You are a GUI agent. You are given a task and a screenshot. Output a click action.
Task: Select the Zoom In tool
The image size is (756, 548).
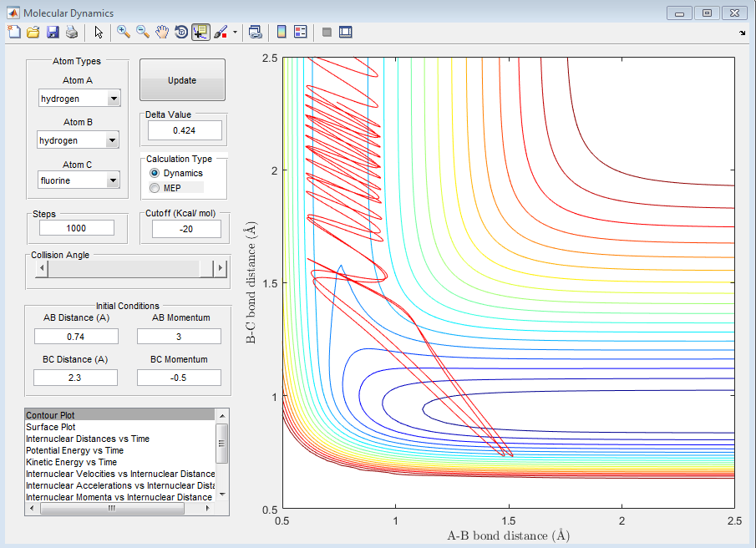click(124, 32)
